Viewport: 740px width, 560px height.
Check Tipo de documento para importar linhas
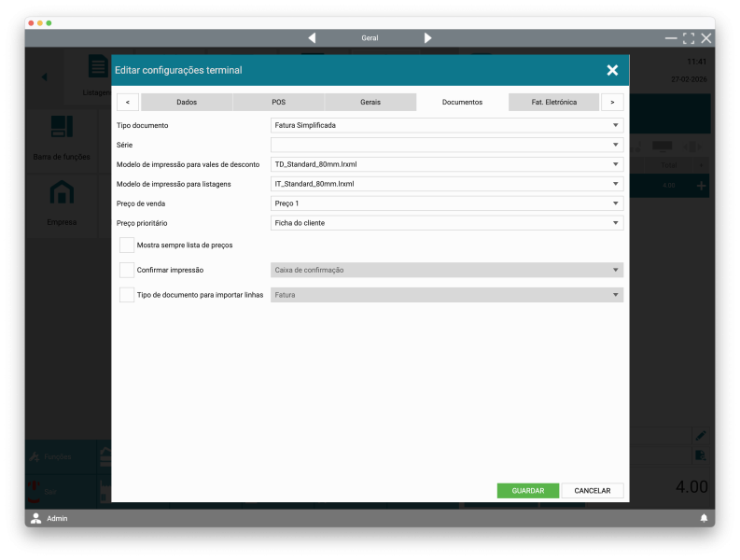click(127, 295)
